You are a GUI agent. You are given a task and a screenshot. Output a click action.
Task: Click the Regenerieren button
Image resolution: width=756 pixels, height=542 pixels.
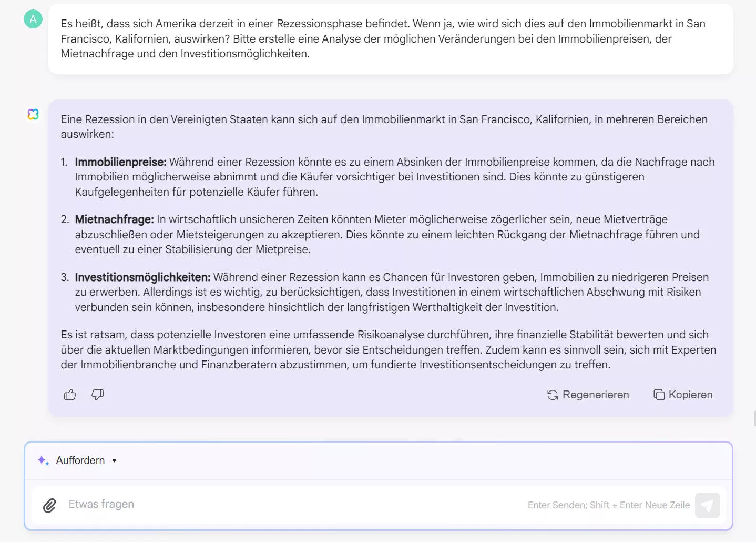coord(587,395)
